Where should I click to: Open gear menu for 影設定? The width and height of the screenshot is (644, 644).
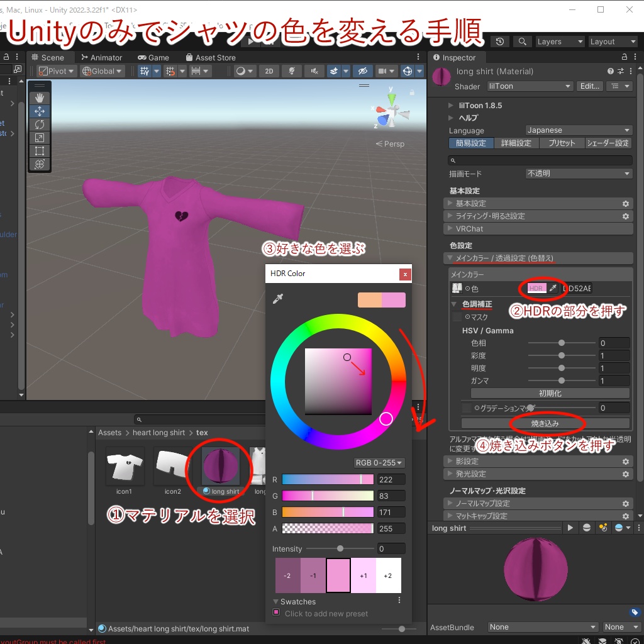[626, 462]
